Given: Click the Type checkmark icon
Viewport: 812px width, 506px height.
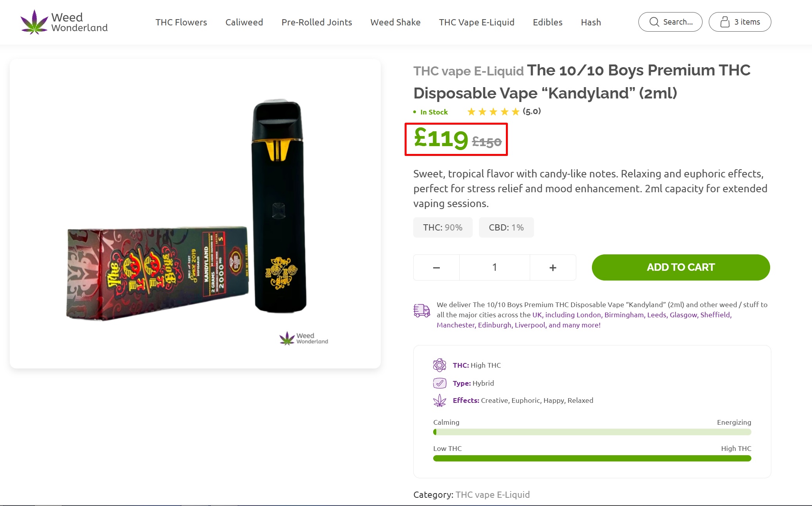Looking at the screenshot, I should [x=439, y=383].
